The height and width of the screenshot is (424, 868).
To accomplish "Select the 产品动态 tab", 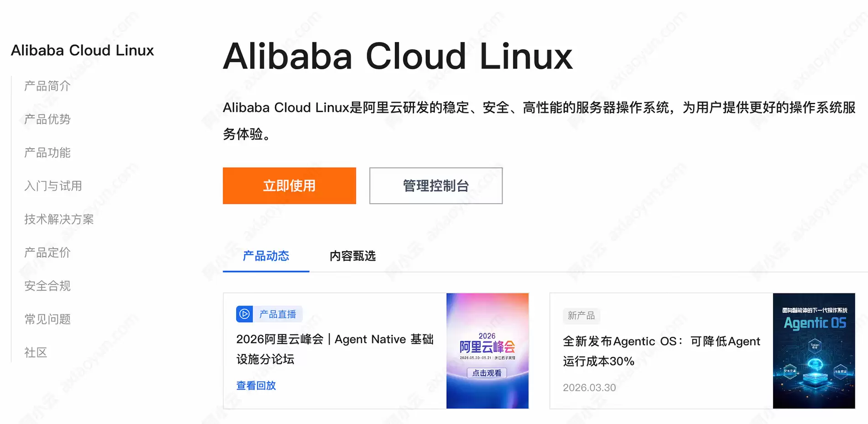I will click(266, 256).
